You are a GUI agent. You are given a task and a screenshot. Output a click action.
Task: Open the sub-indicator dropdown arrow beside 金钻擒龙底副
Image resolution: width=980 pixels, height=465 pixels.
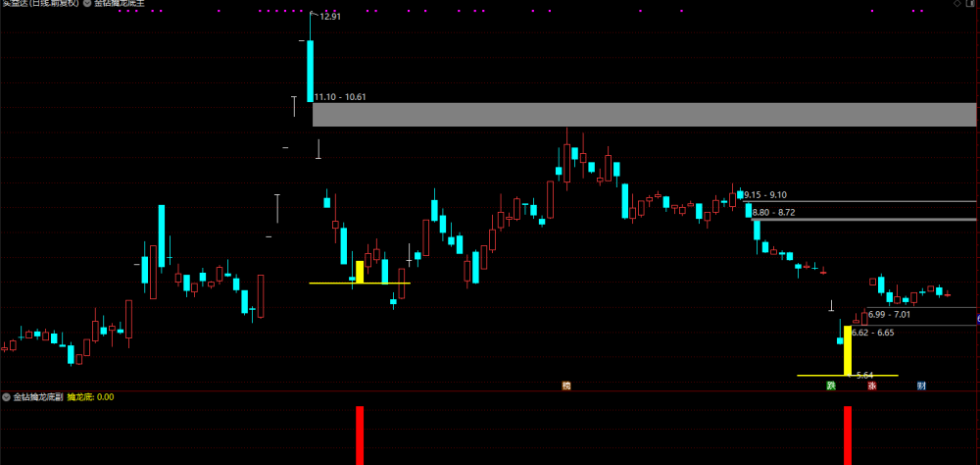coord(6,396)
